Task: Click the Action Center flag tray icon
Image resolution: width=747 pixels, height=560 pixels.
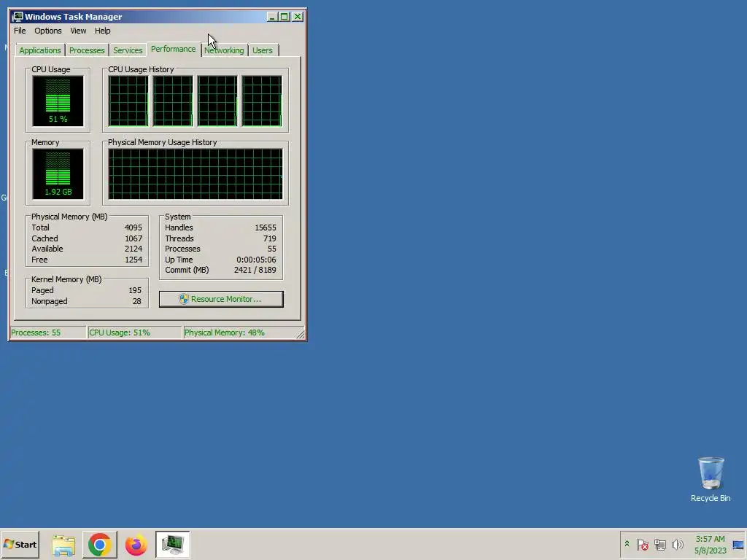Action: [x=642, y=544]
